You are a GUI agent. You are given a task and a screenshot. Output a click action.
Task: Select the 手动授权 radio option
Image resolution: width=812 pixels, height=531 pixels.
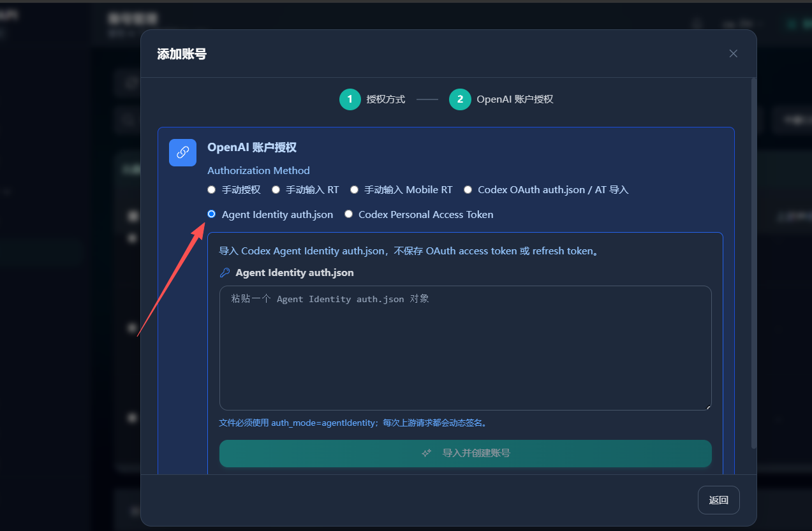tap(212, 190)
